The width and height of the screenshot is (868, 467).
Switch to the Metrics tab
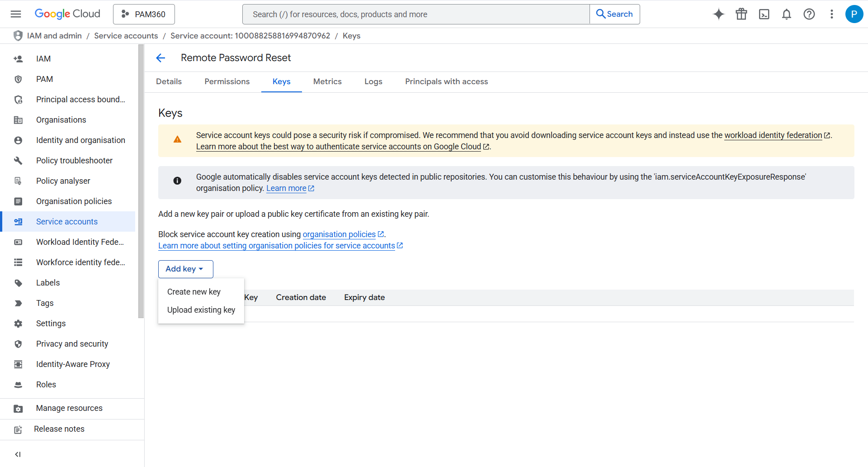[327, 81]
